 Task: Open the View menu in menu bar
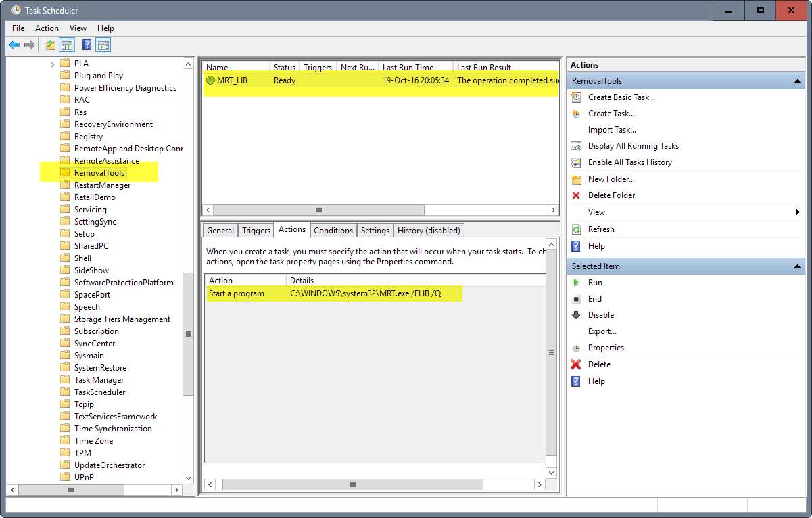(78, 28)
